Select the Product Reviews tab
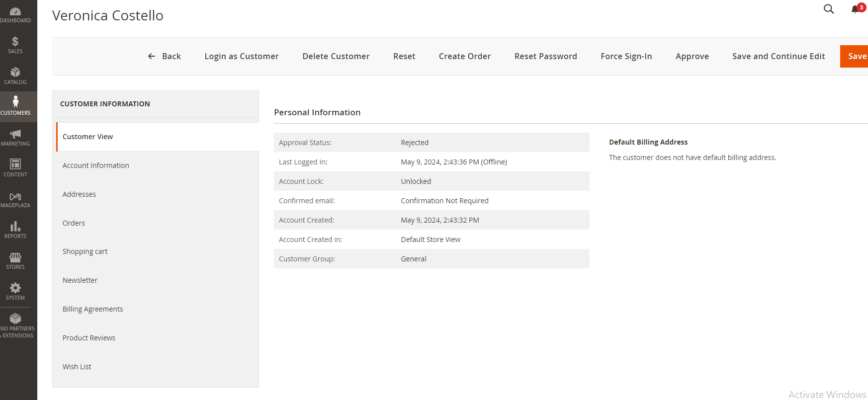 pyautogui.click(x=89, y=338)
